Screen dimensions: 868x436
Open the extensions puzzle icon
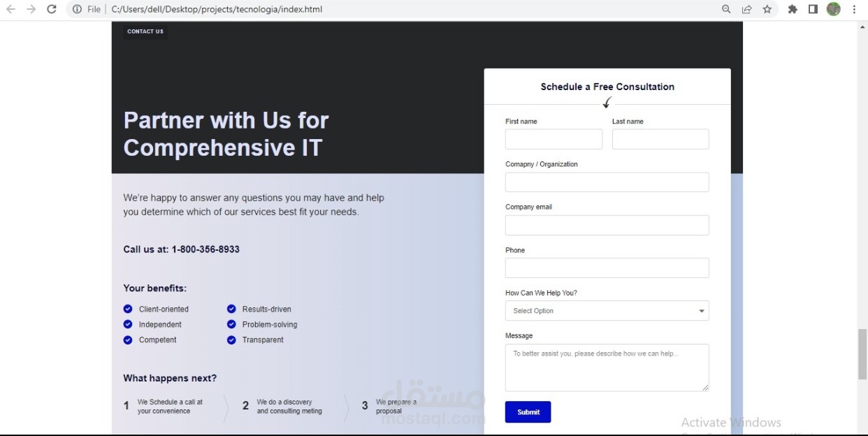[793, 9]
